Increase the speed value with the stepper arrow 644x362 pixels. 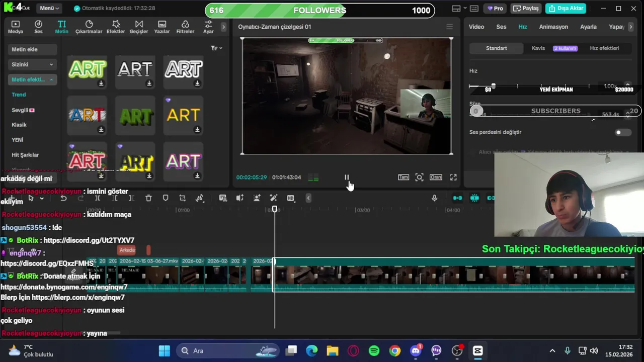[627, 84]
